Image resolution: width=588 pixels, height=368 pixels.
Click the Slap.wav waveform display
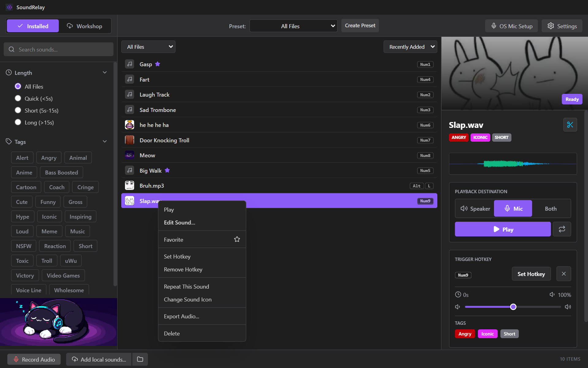point(513,164)
